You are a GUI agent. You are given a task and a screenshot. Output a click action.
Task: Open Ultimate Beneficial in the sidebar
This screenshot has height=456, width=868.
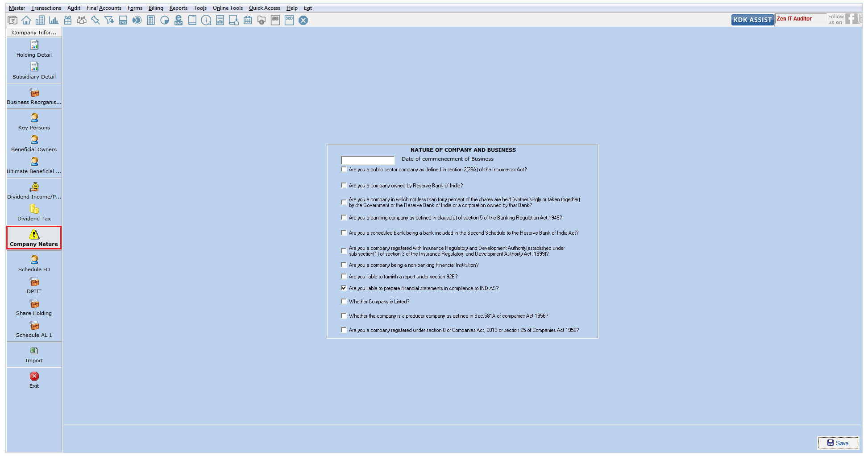pos(34,166)
